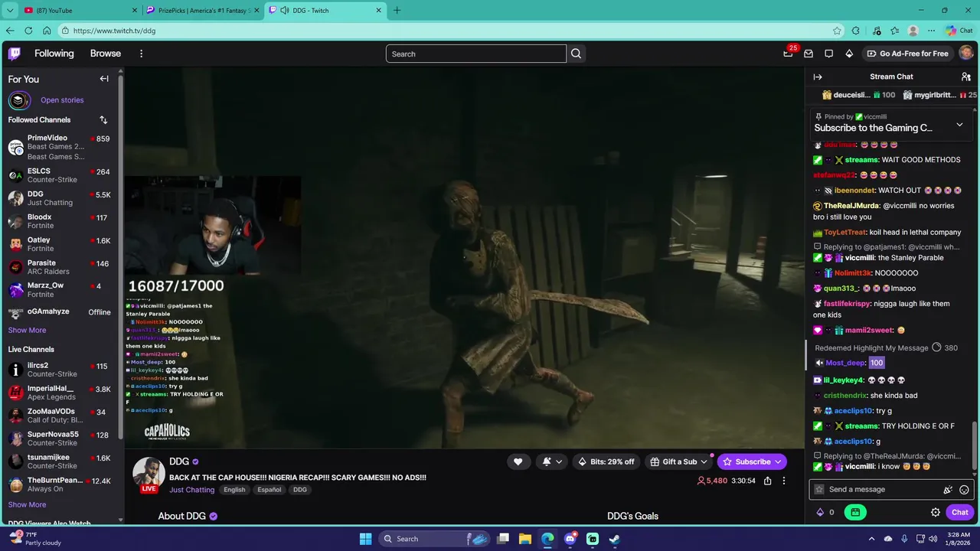Click the Go Ad-Free for Free button

click(907, 54)
